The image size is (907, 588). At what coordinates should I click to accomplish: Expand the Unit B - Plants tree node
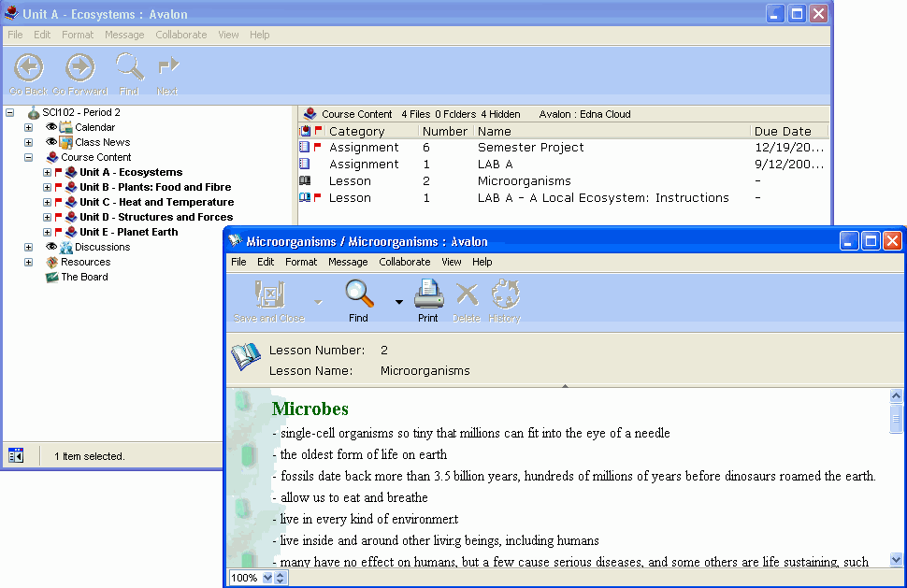(x=47, y=187)
